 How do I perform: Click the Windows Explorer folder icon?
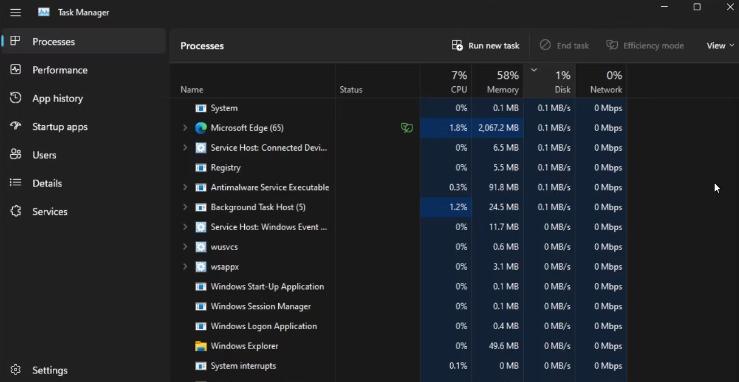pyautogui.click(x=201, y=346)
